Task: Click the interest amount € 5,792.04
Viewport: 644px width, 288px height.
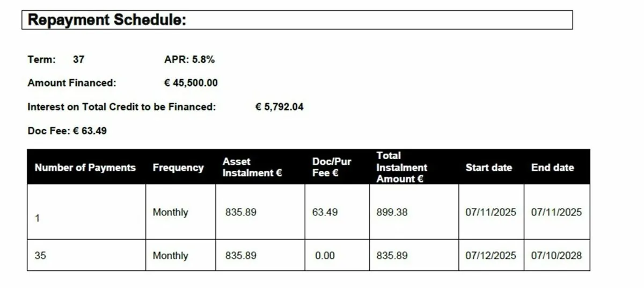Action: point(279,107)
